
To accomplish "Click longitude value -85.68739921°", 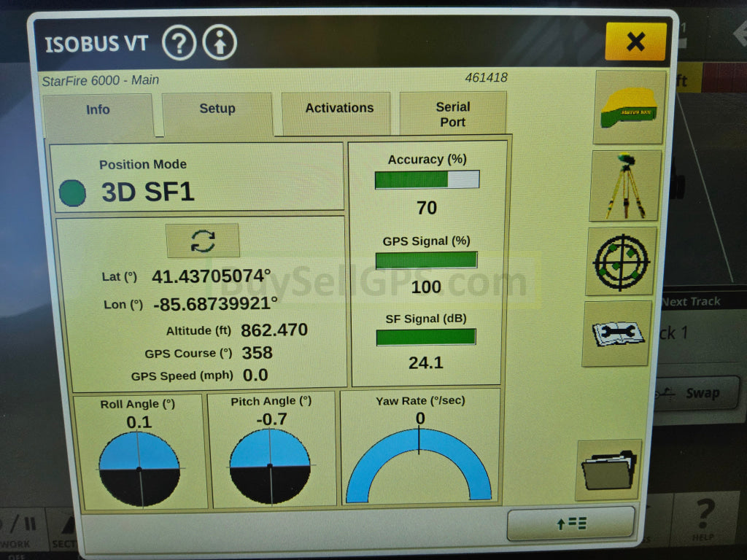I will pos(215,303).
